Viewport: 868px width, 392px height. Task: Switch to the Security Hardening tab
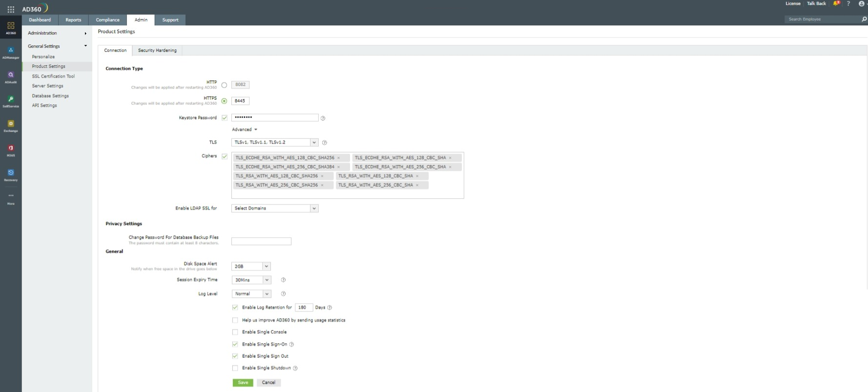click(157, 51)
